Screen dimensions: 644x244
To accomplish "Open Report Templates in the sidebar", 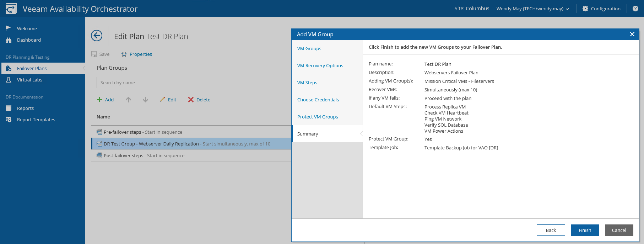I will click(36, 120).
